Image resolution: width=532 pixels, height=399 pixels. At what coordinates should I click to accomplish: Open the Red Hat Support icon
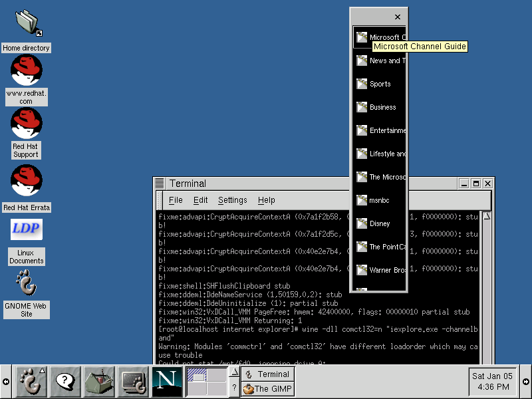click(27, 124)
